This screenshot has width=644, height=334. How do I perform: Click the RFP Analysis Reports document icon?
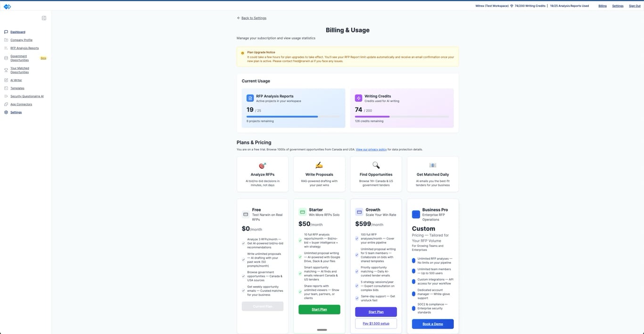click(250, 98)
